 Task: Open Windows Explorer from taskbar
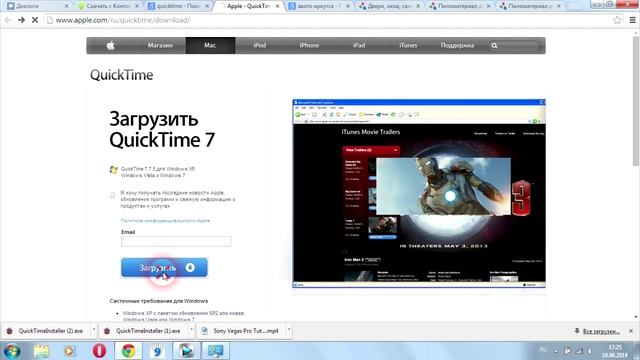(x=41, y=351)
